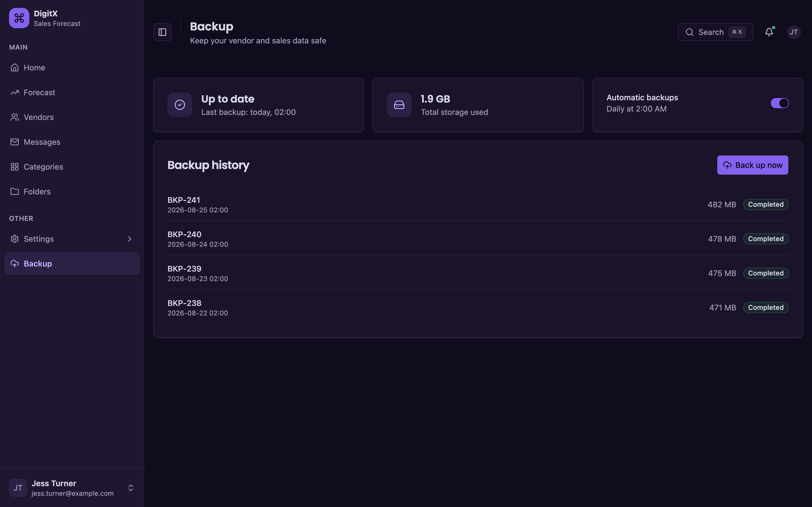The height and width of the screenshot is (507, 812).
Task: Open Jess Turner account switcher chevrons
Action: (x=131, y=488)
